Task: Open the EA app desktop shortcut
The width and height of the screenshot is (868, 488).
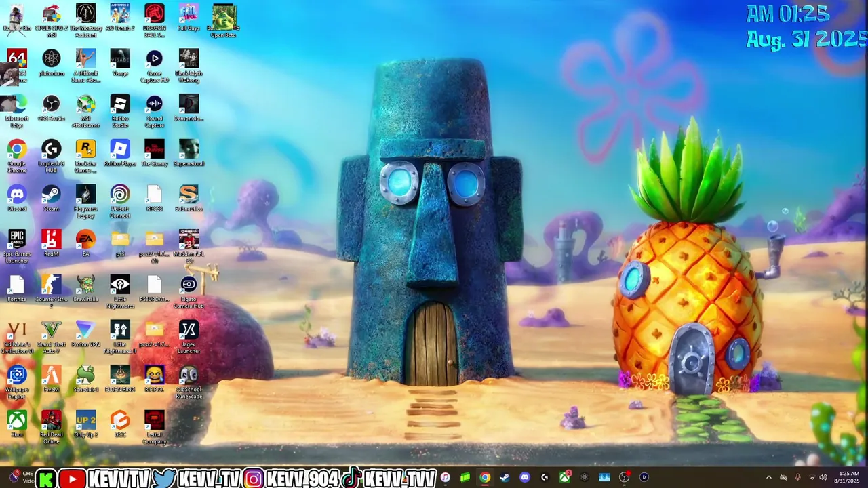Action: click(85, 244)
